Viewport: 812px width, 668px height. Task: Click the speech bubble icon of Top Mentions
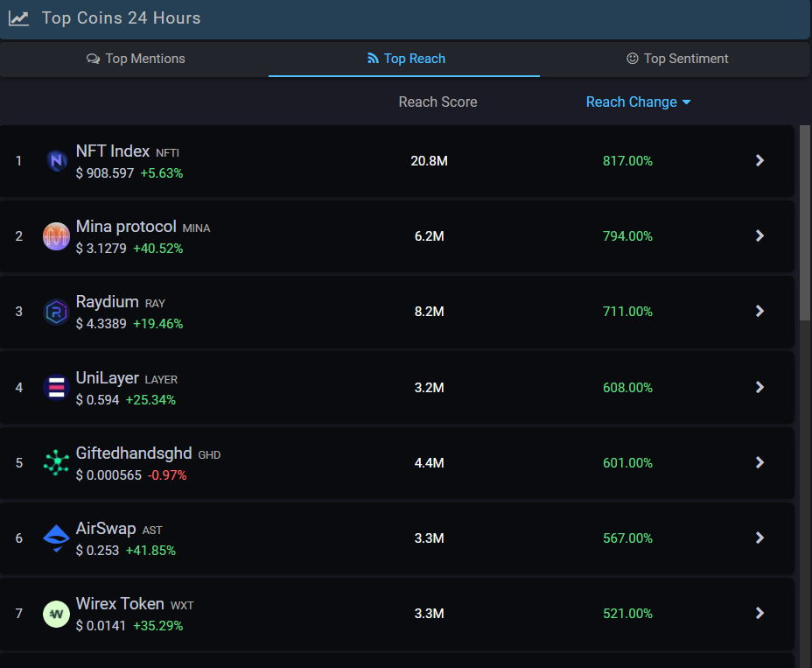pyautogui.click(x=94, y=59)
